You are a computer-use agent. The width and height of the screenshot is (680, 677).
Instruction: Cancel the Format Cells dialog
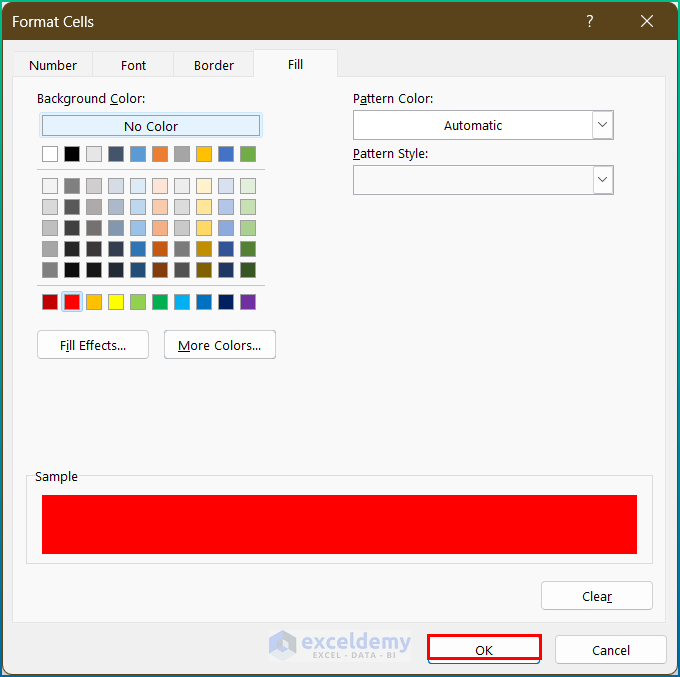[611, 649]
